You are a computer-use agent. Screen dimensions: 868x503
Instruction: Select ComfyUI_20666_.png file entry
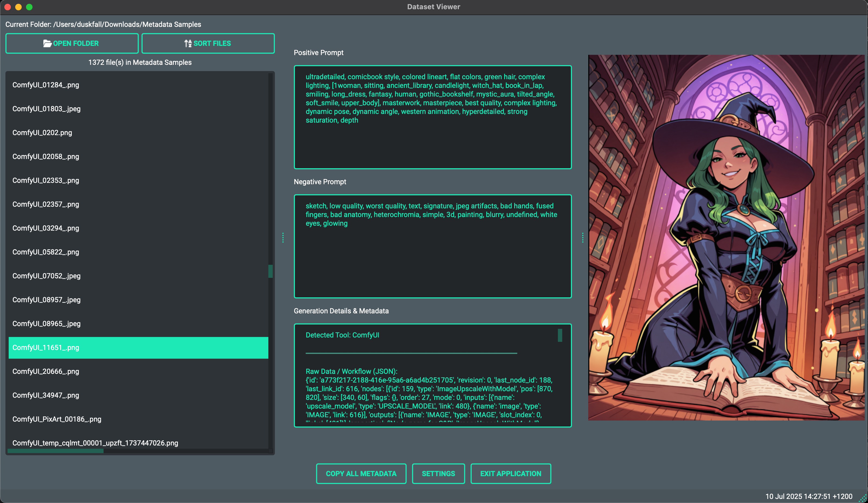[x=46, y=371]
